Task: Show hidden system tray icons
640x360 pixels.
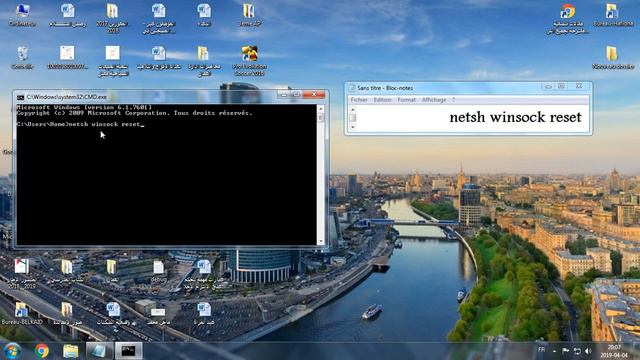Action: click(554, 351)
